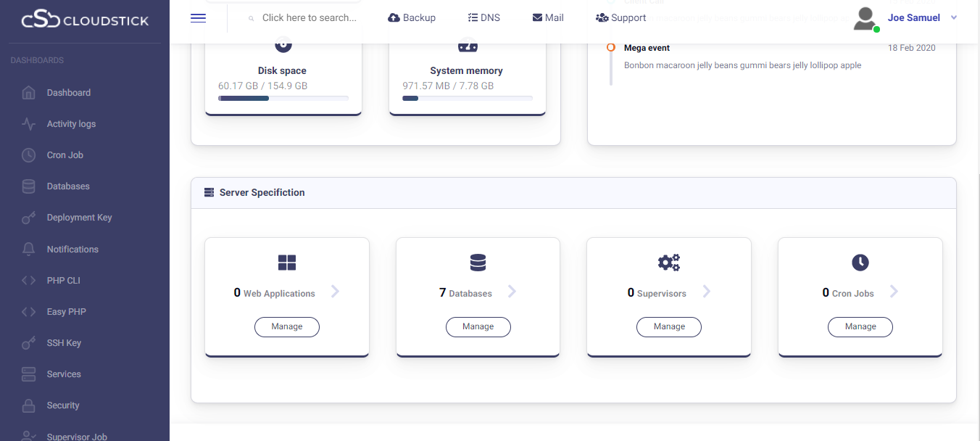Open Joe Samuel account dropdown arrow
Viewport: 980px width, 441px height.
click(954, 18)
